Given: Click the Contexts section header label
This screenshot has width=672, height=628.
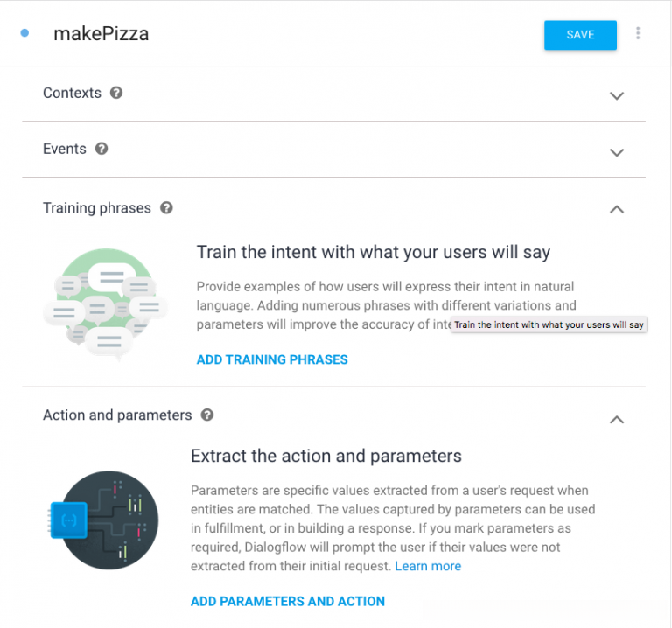Looking at the screenshot, I should point(72,93).
